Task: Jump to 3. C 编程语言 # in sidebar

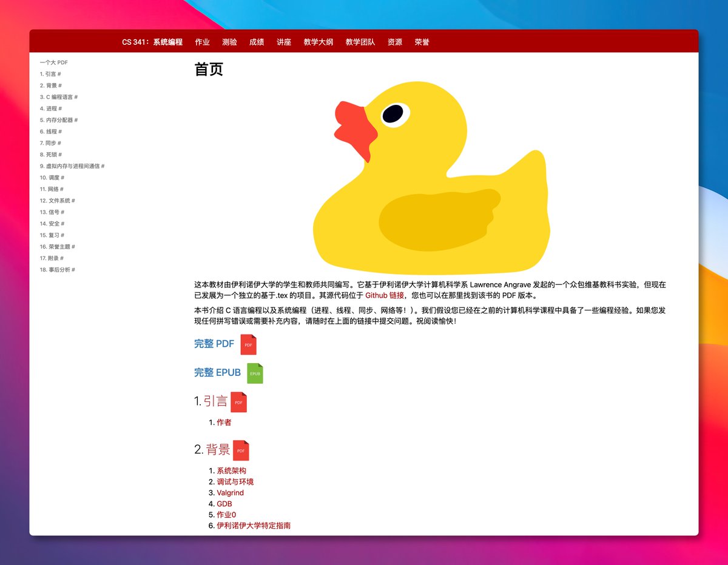Action: [59, 97]
